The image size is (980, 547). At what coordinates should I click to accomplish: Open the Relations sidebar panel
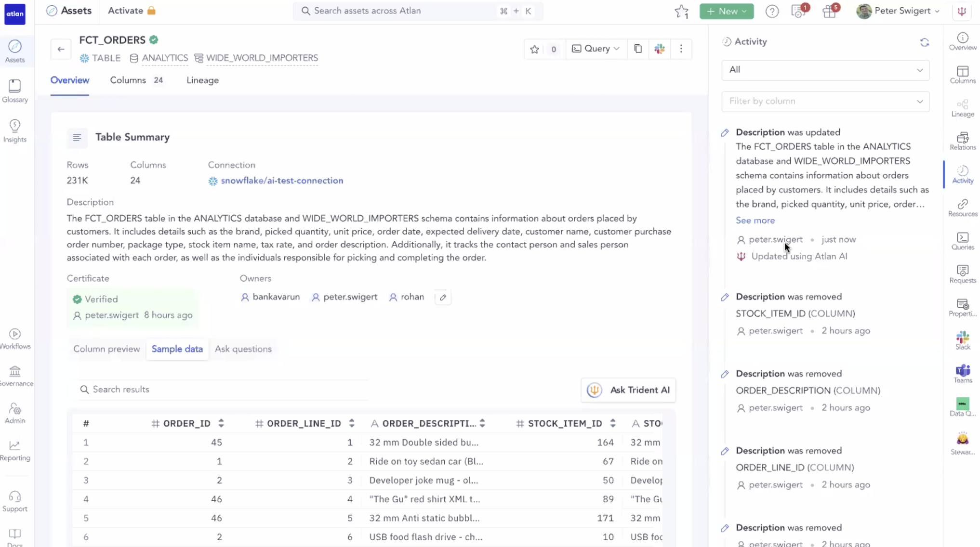click(962, 141)
